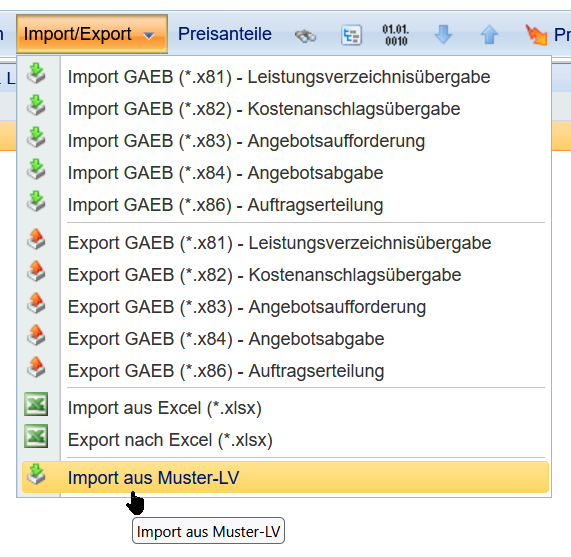Click the 01.01. 0010 numbering icon

pyautogui.click(x=396, y=35)
